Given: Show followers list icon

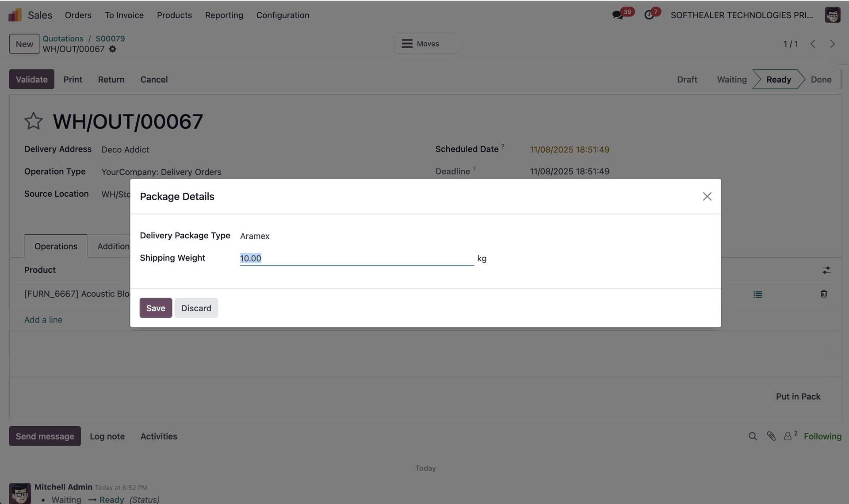Looking at the screenshot, I should coord(788,436).
